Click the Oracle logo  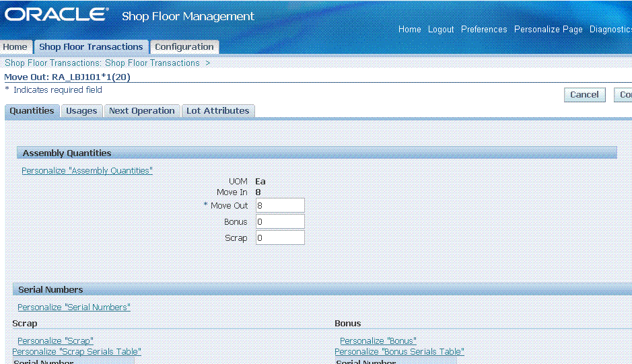pos(57,15)
